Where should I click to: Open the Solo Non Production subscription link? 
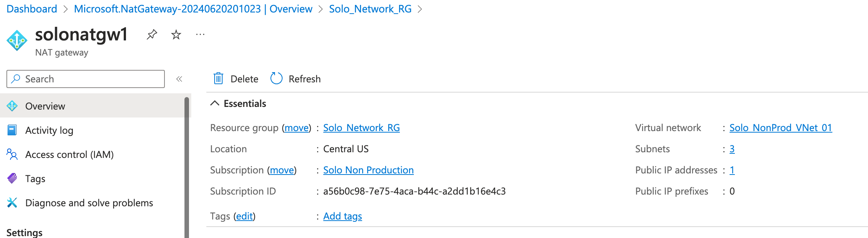click(x=368, y=170)
